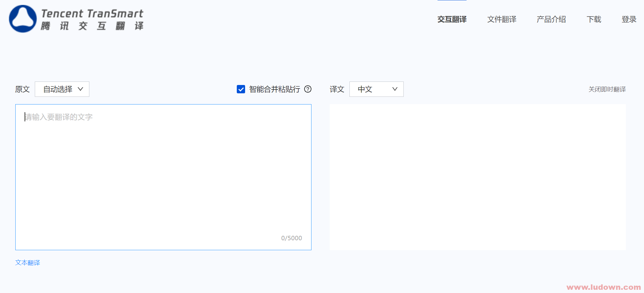This screenshot has height=293, width=644.
Task: Go to the 产品介绍 page
Action: pyautogui.click(x=551, y=19)
